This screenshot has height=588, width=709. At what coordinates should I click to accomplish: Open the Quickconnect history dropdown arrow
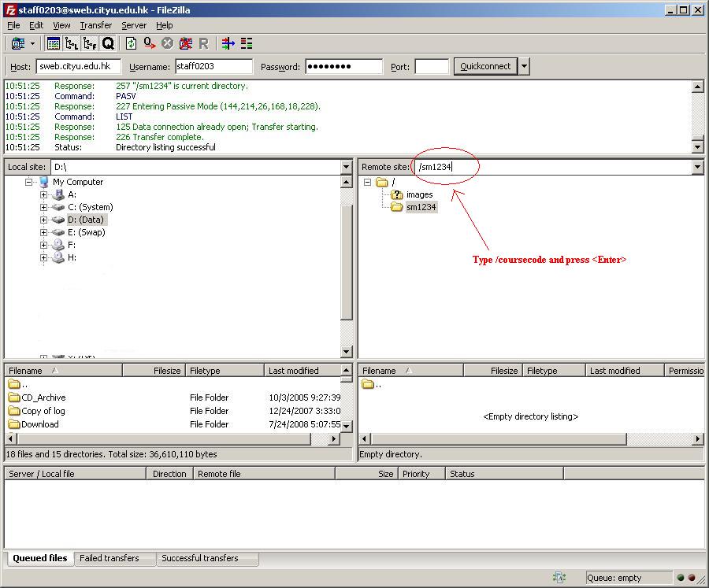[524, 67]
